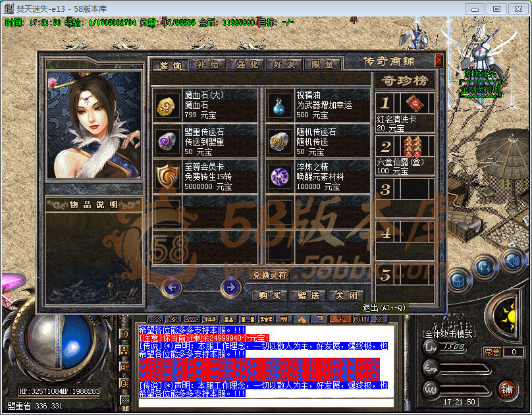Click the sun day-night indicator
This screenshot has width=532, height=415.
[x=508, y=316]
